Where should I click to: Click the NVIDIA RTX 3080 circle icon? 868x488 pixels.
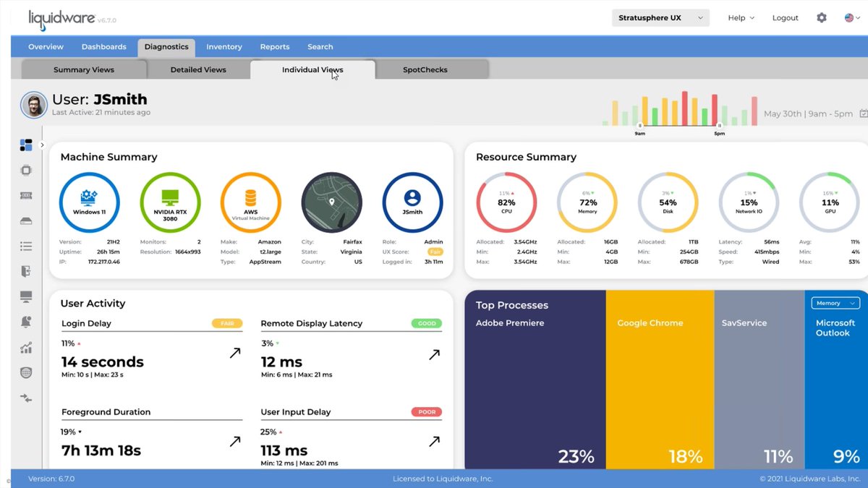click(x=170, y=202)
